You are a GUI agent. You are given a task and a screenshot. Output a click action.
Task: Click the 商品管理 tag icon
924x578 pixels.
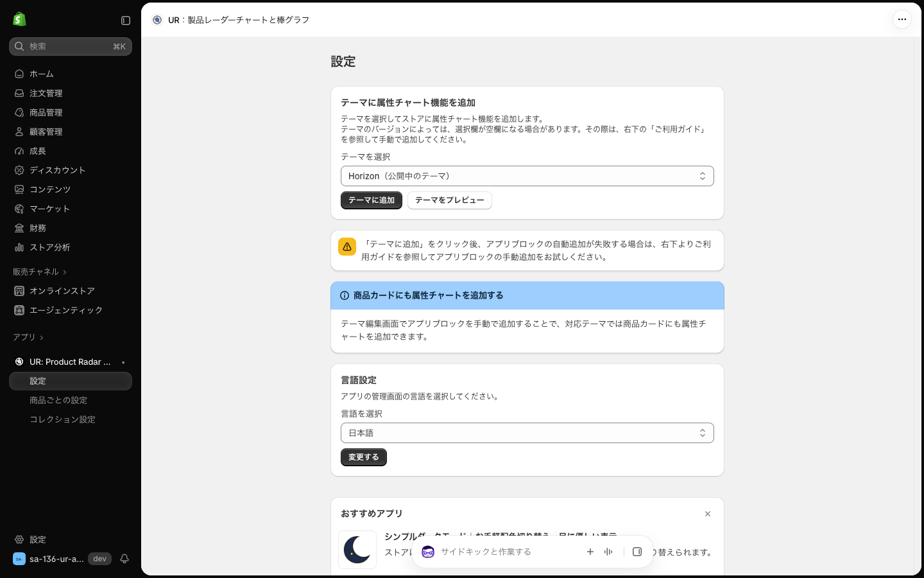click(19, 112)
